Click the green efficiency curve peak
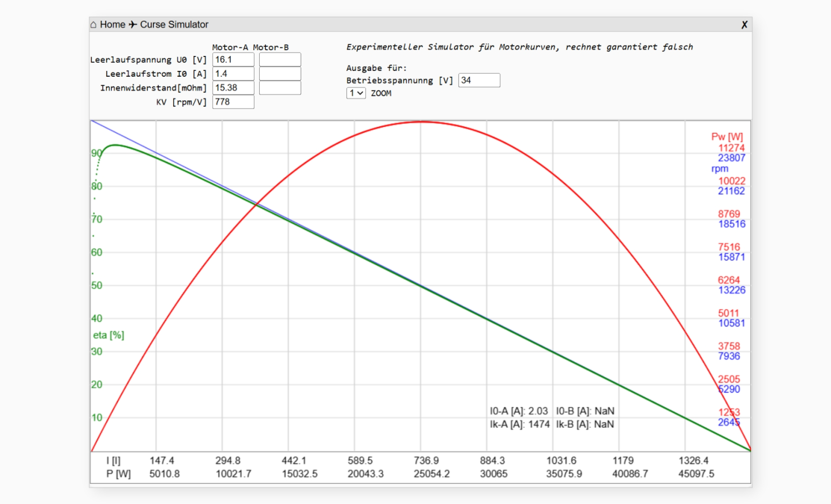The height and width of the screenshot is (504, 831). tap(115, 145)
